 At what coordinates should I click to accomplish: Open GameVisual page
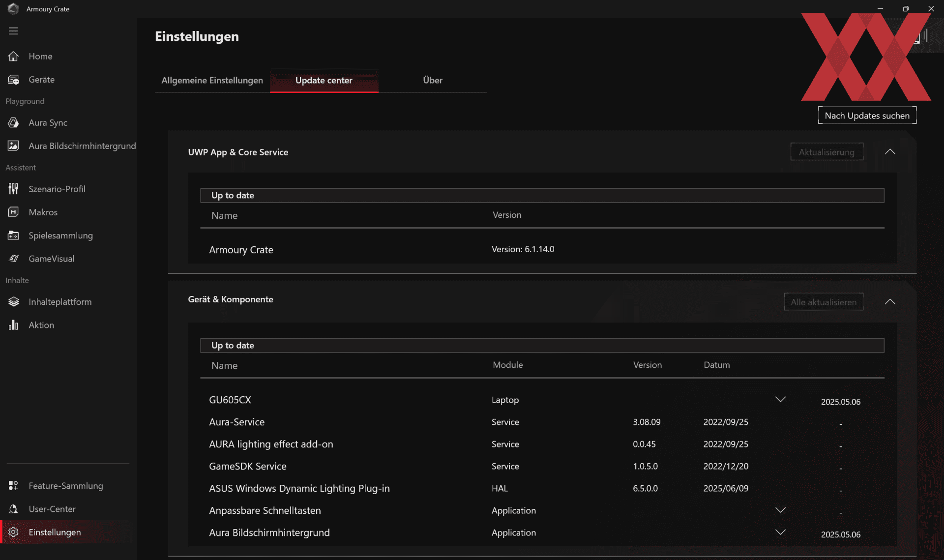(51, 259)
